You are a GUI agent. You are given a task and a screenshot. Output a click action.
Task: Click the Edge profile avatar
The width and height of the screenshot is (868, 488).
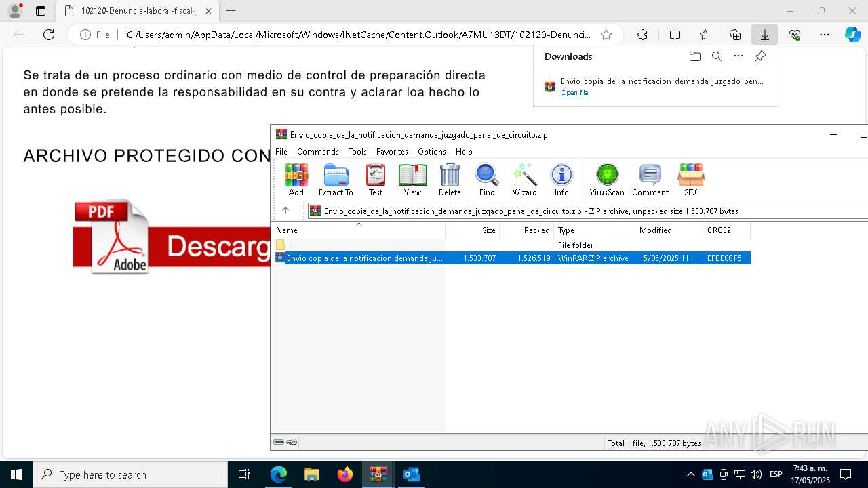15,11
